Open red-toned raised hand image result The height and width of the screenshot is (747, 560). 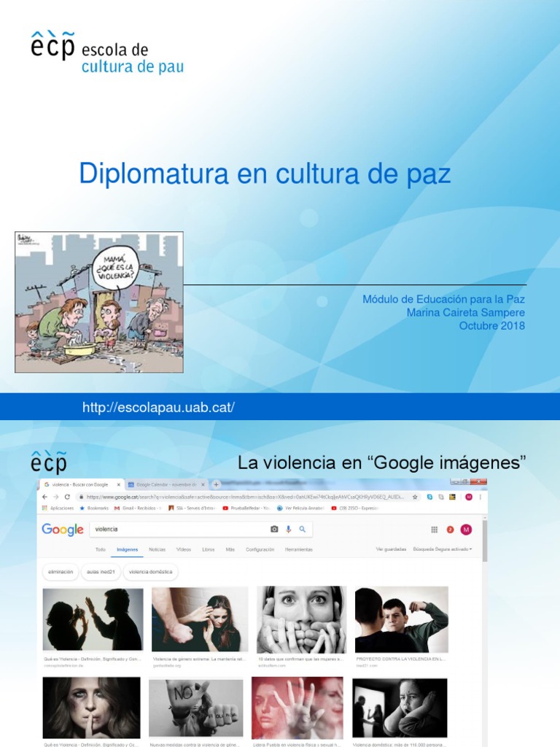297,708
